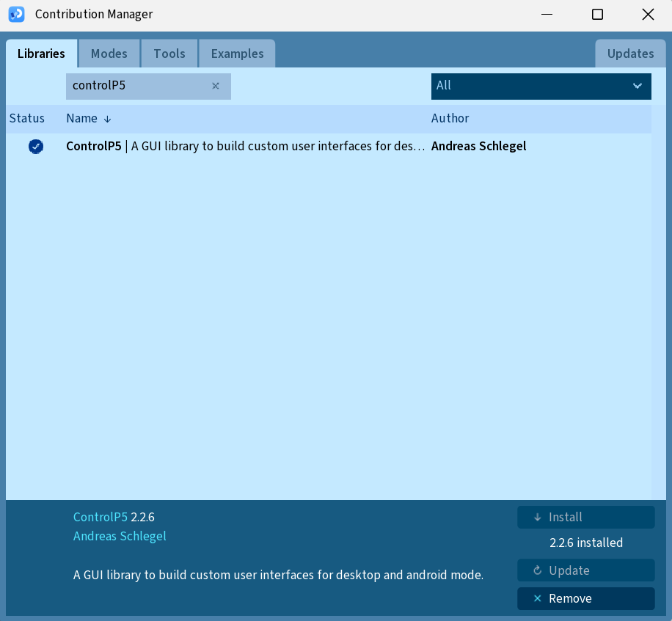Open the All category filter dropdown

click(541, 86)
